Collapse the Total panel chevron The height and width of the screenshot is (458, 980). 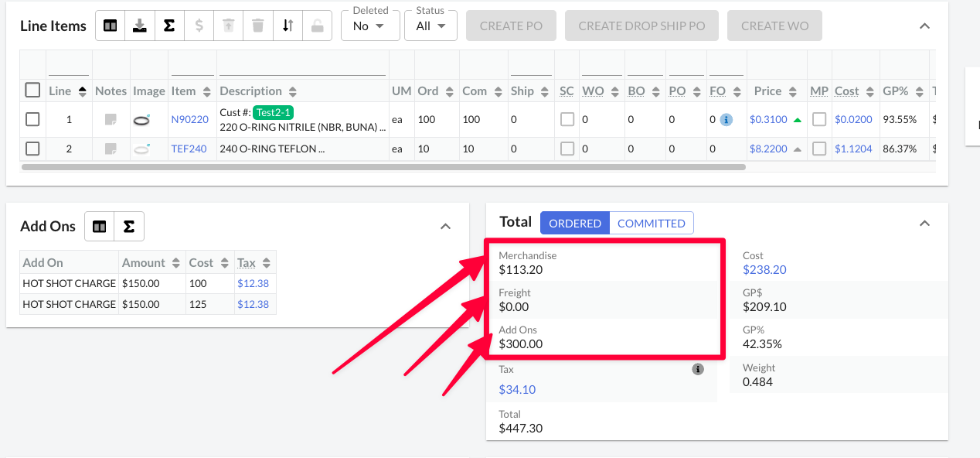(x=924, y=223)
